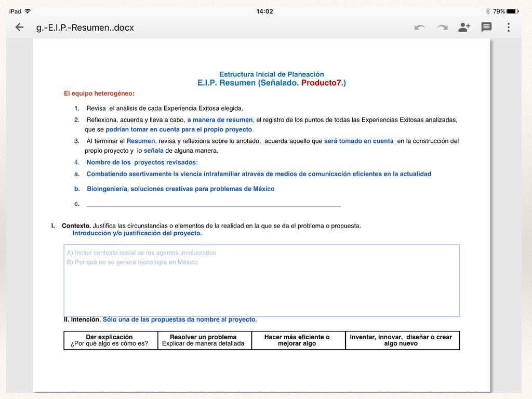Click the Dar explicación table cell
Viewport: 532px width, 399px height.
tap(111, 340)
